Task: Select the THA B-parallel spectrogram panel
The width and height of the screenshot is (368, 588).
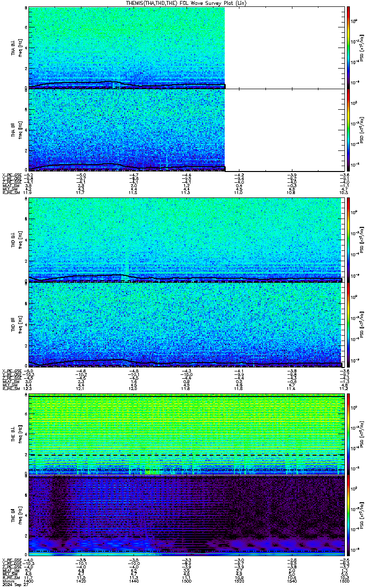Action: click(127, 130)
